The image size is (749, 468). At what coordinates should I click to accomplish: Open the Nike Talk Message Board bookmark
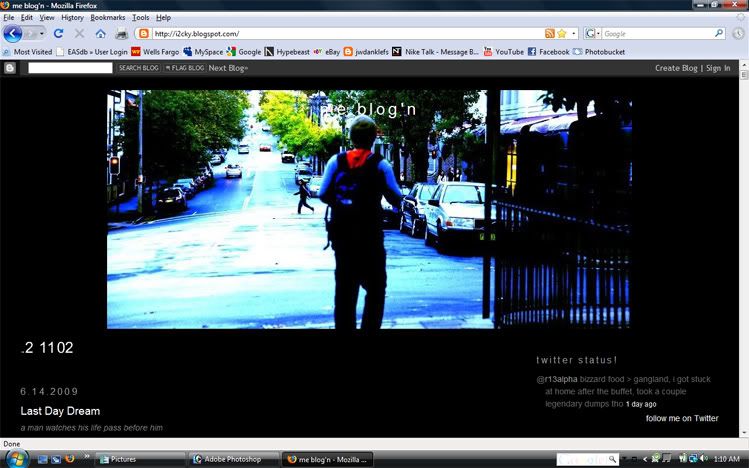click(436, 52)
